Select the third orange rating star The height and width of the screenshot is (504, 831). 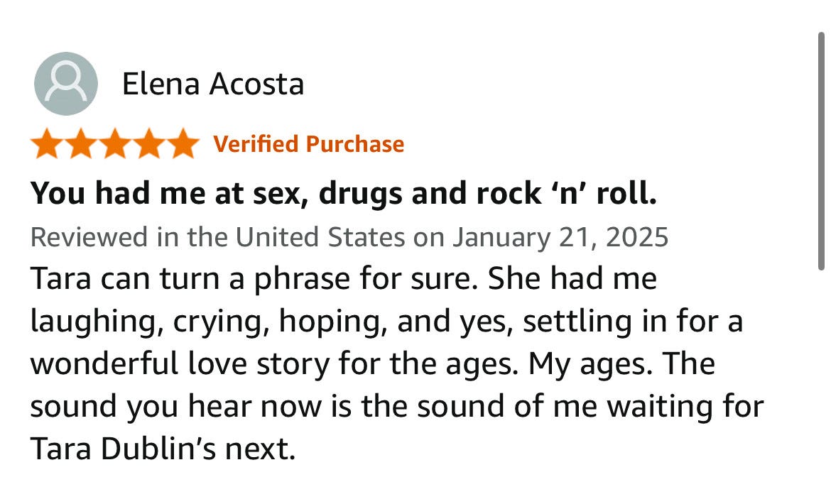pos(115,144)
